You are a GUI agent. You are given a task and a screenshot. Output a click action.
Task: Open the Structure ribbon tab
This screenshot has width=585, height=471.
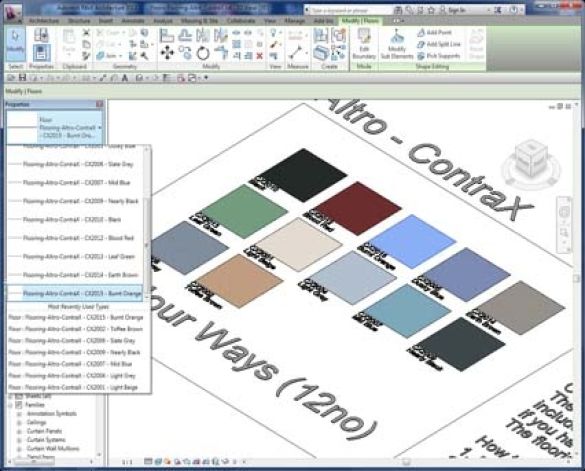[79, 21]
